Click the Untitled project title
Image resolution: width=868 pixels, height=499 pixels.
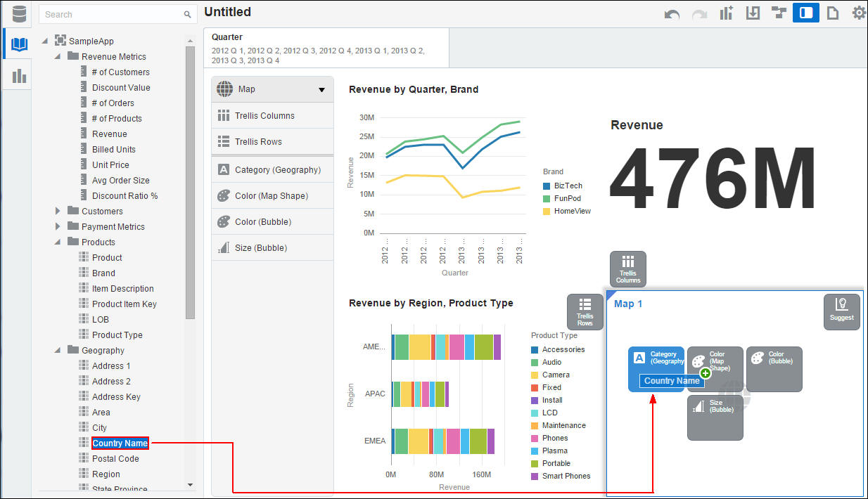pyautogui.click(x=227, y=12)
